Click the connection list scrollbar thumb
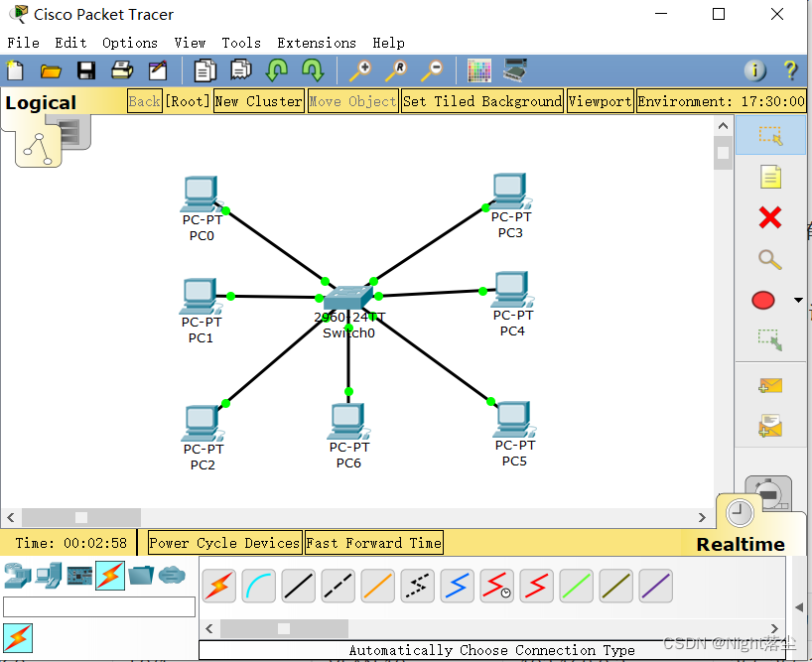Screen dimensions: 812x662 tap(284, 629)
